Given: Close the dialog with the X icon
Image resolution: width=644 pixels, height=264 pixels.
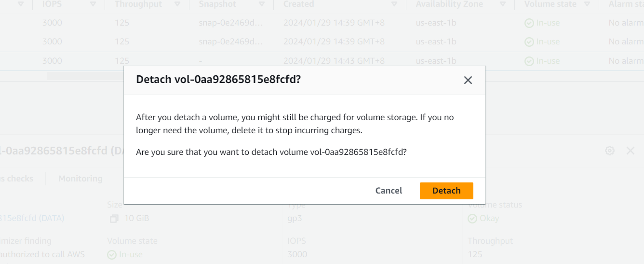Looking at the screenshot, I should 468,81.
